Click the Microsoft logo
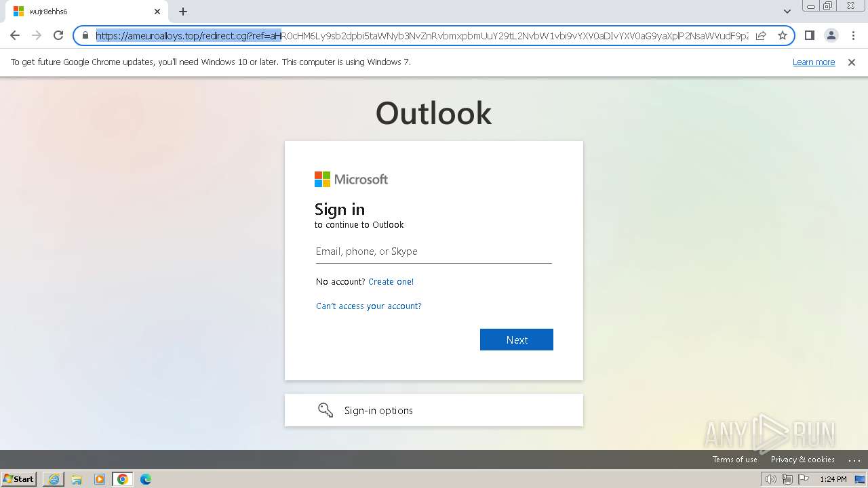Image resolution: width=868 pixels, height=488 pixels. (351, 179)
